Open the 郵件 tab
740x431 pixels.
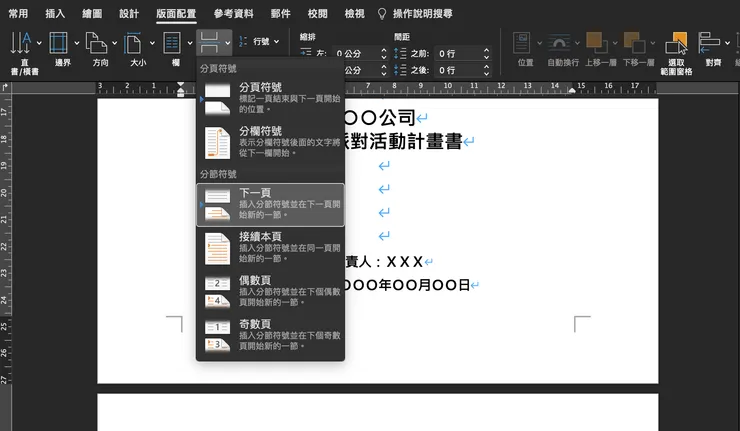coord(280,14)
